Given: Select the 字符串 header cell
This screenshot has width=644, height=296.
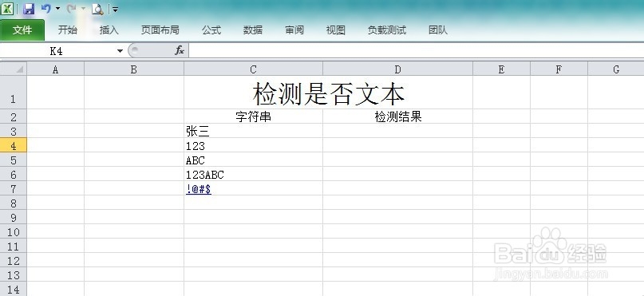Looking at the screenshot, I should (253, 116).
